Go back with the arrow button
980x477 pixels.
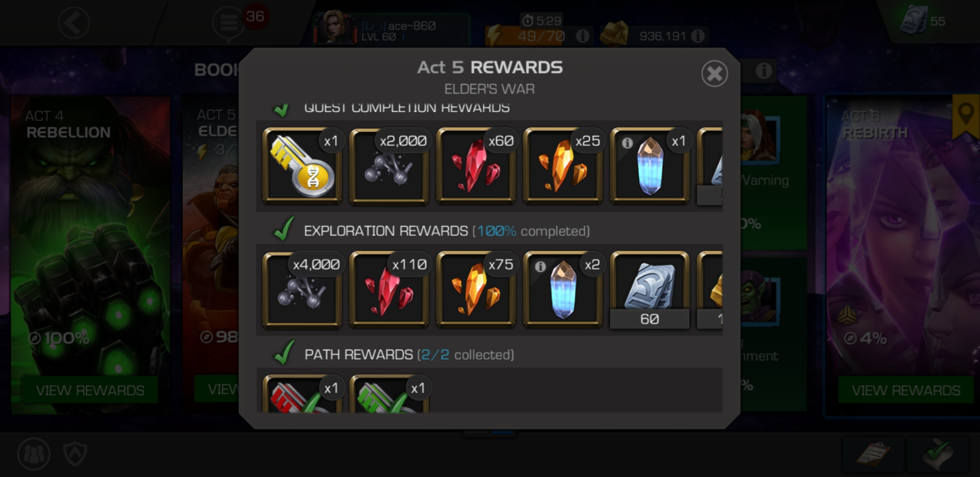pyautogui.click(x=74, y=22)
